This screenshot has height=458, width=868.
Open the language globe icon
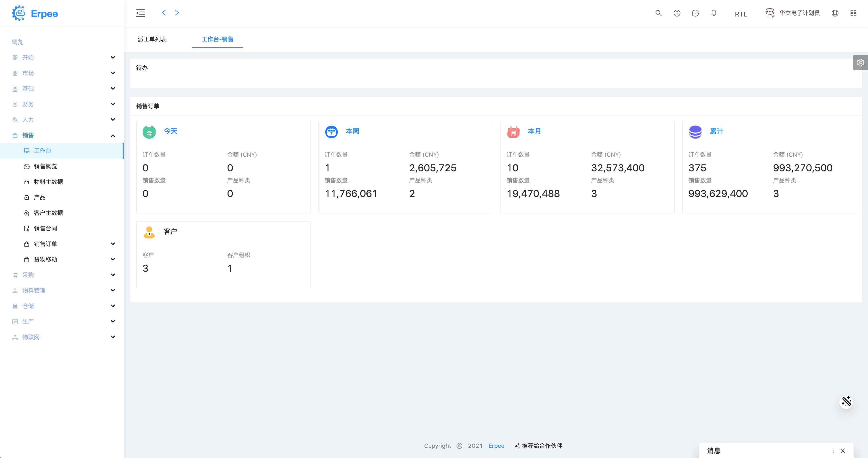click(x=835, y=13)
